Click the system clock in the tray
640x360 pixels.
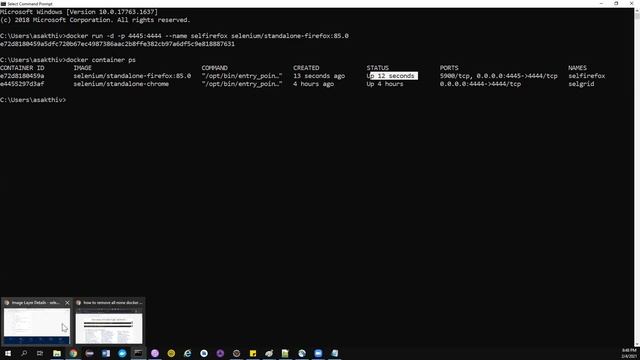click(x=629, y=353)
